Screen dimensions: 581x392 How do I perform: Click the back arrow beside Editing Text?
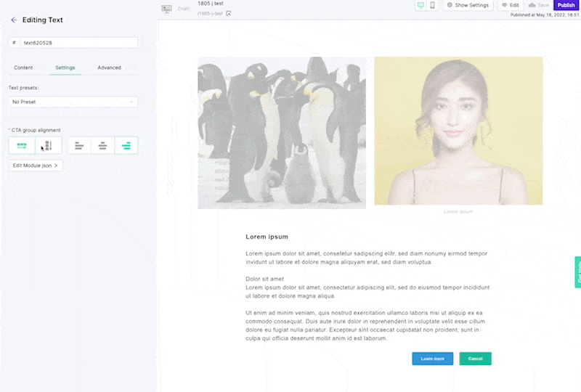pyautogui.click(x=14, y=20)
